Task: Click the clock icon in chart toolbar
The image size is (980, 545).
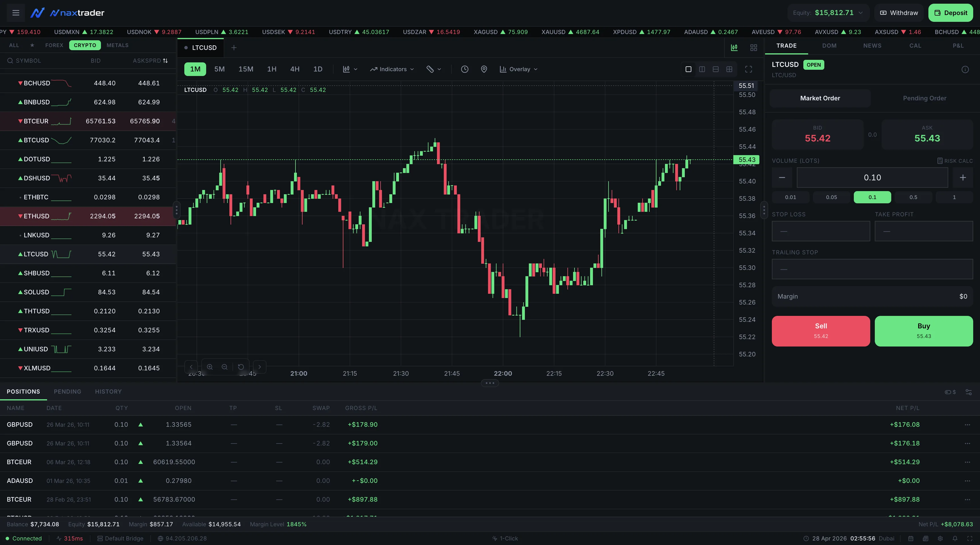Action: pos(464,69)
